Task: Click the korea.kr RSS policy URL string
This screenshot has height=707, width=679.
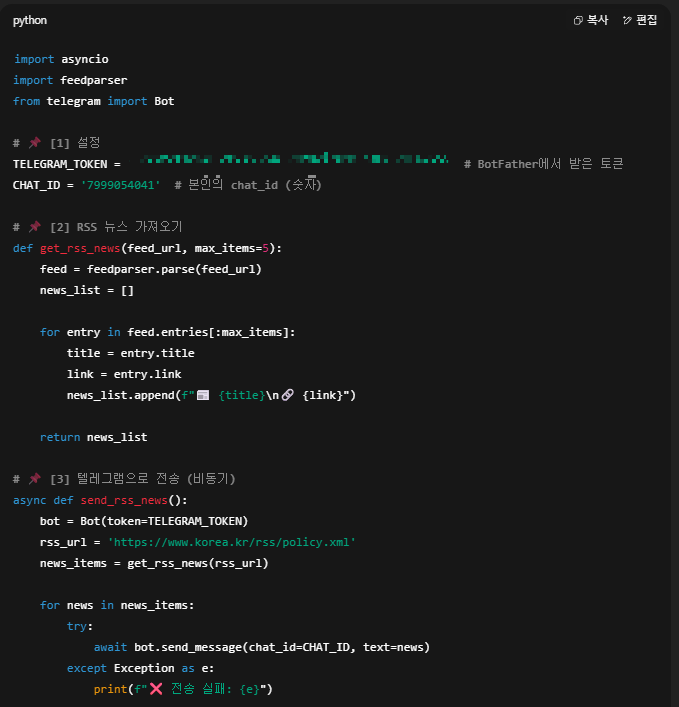Action: point(232,542)
